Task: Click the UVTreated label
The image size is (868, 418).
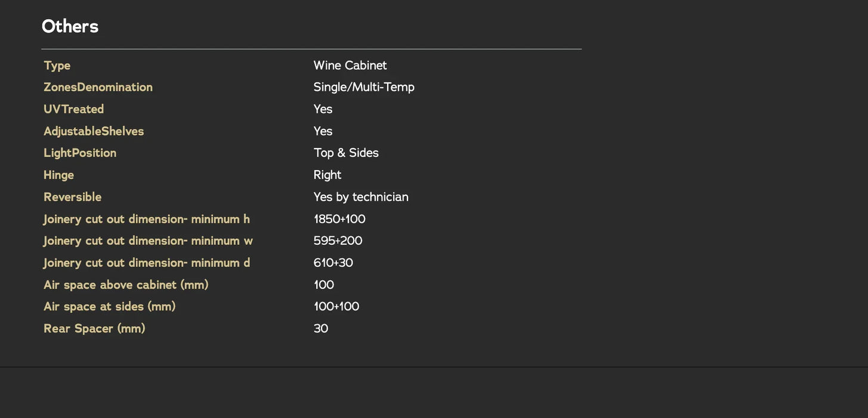Action: pyautogui.click(x=74, y=109)
